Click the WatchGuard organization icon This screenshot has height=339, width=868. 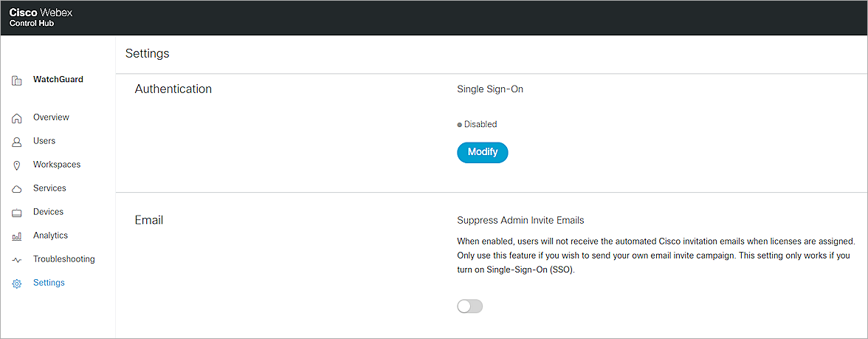pos(17,80)
